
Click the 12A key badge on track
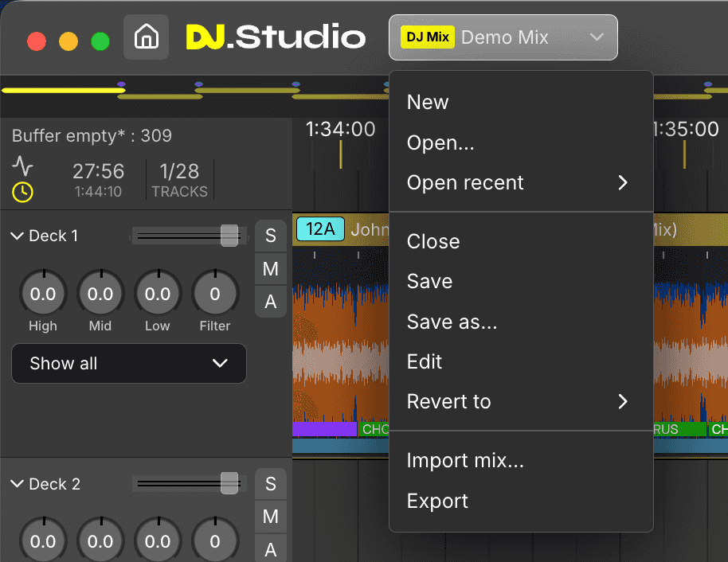tap(320, 229)
